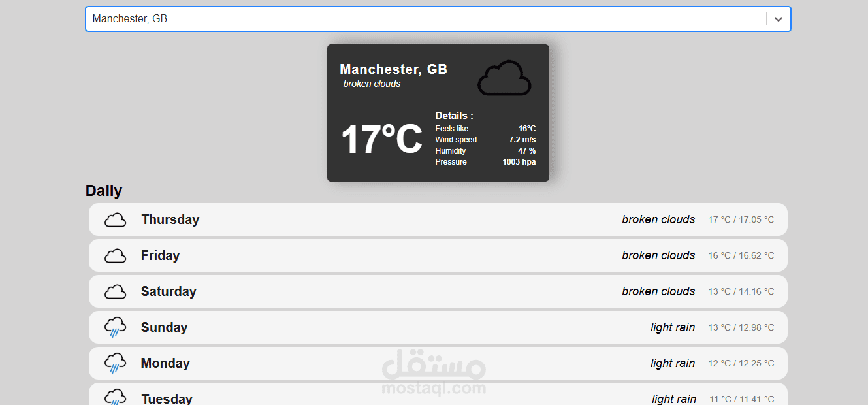Click Thursday's '17 °C / 17.05 °C' temperatures
The width and height of the screenshot is (868, 405).
(x=741, y=219)
